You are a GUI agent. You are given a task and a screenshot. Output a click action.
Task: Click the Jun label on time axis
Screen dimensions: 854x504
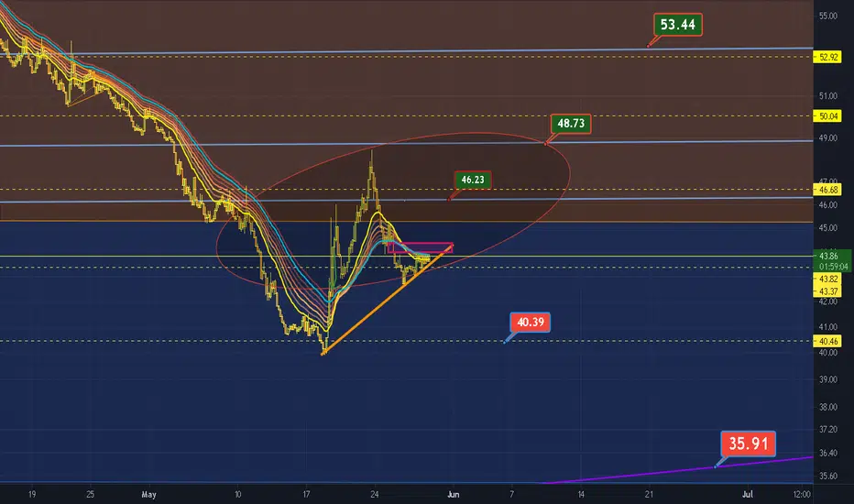[x=454, y=495]
